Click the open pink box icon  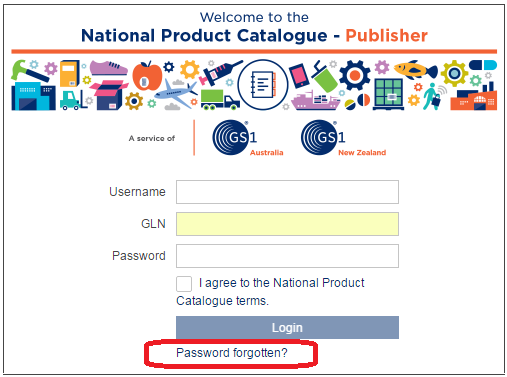click(x=109, y=95)
